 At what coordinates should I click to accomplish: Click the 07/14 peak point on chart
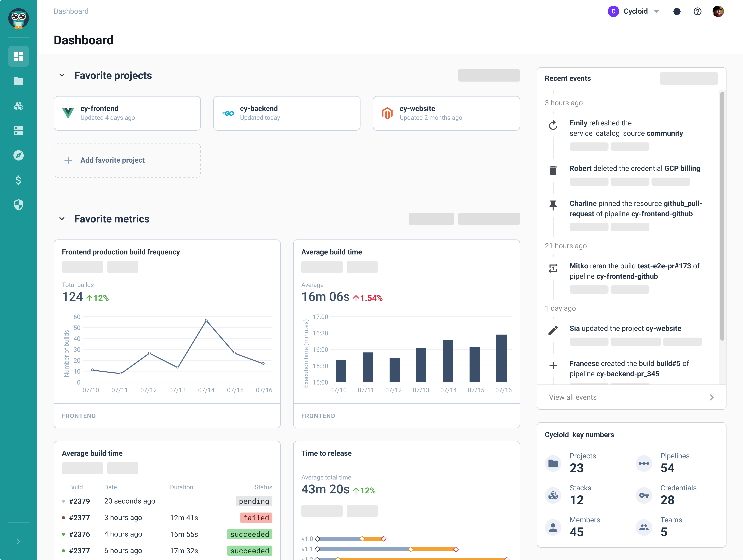coord(206,321)
